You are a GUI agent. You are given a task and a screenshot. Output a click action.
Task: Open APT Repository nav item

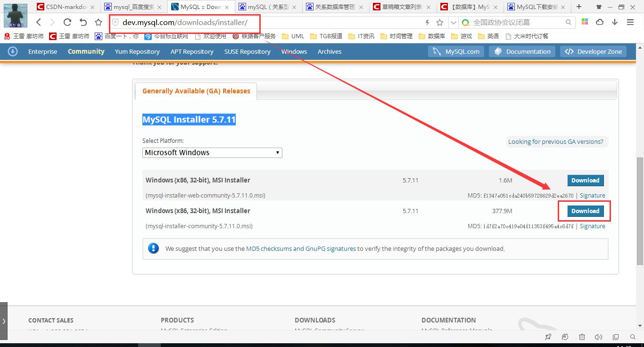coord(192,51)
